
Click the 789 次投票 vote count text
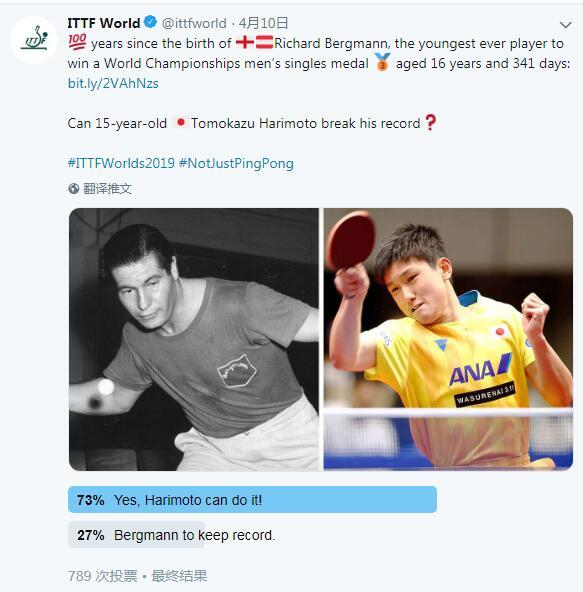(102, 576)
